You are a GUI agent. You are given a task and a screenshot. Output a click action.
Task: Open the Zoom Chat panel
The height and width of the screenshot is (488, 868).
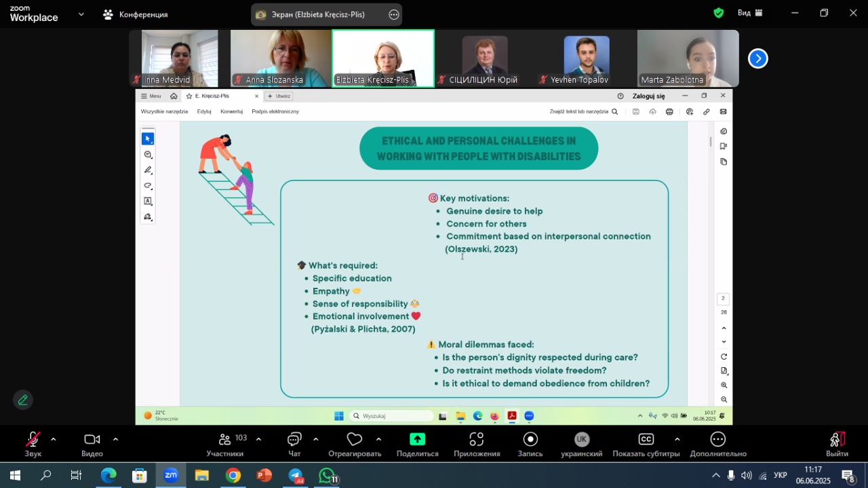point(294,444)
